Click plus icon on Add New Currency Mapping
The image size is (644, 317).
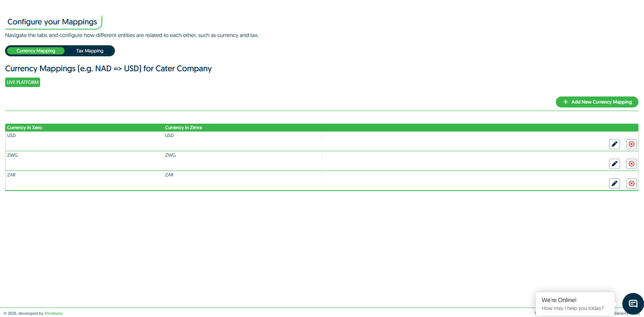[x=565, y=102]
